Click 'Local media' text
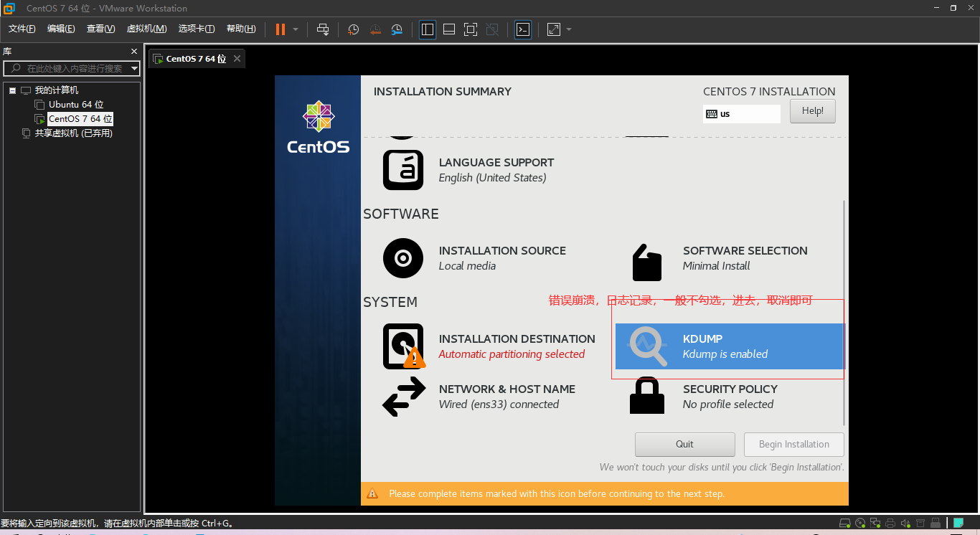 coord(467,266)
